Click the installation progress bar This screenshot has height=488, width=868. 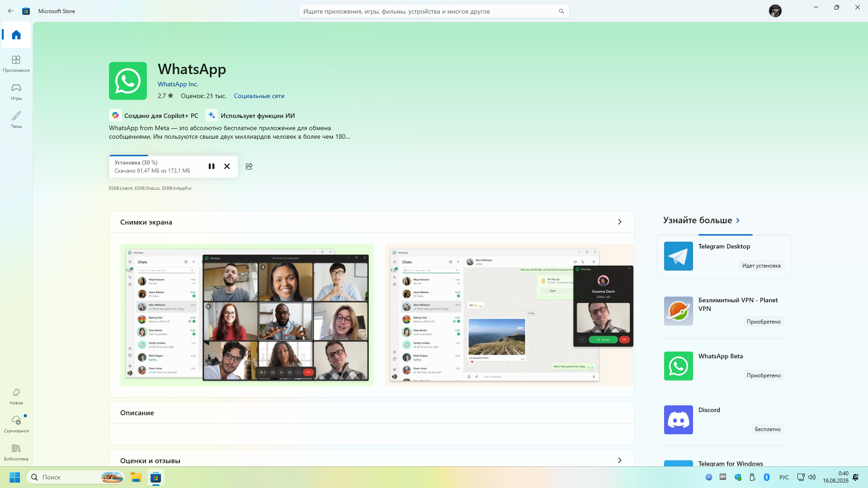pyautogui.click(x=173, y=155)
